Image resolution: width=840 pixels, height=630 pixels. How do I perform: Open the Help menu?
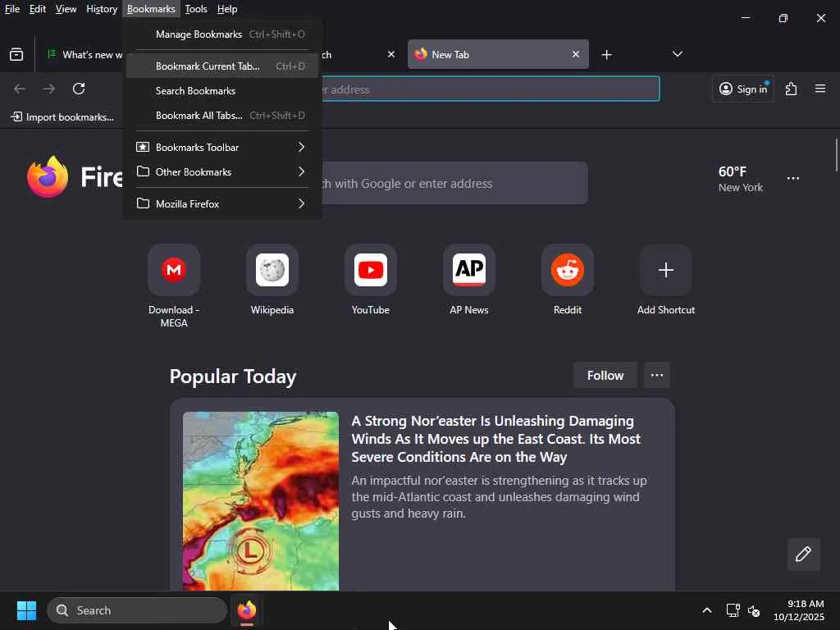227,9
